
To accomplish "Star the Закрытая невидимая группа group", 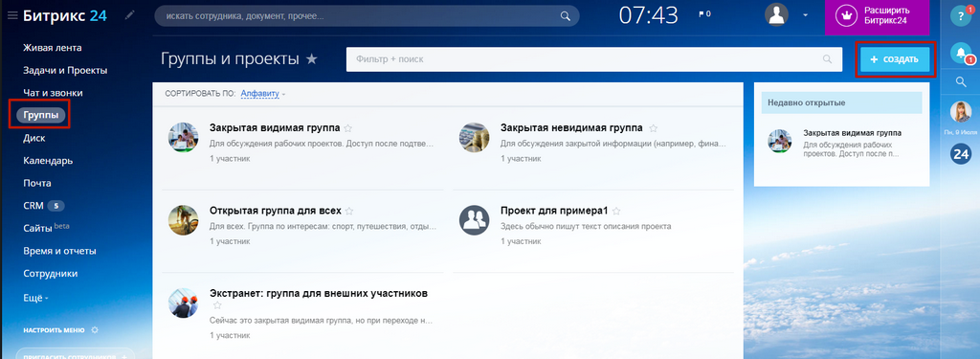I will pos(653,128).
